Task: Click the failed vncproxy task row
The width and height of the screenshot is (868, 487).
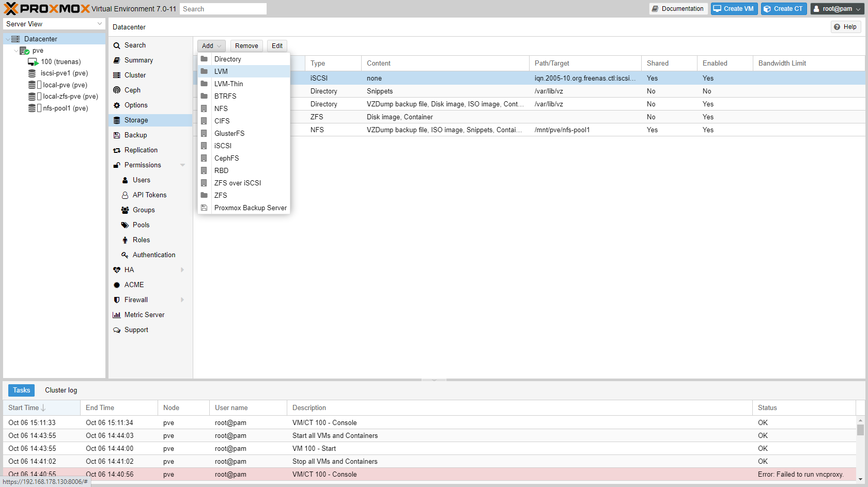Action: tap(429, 475)
